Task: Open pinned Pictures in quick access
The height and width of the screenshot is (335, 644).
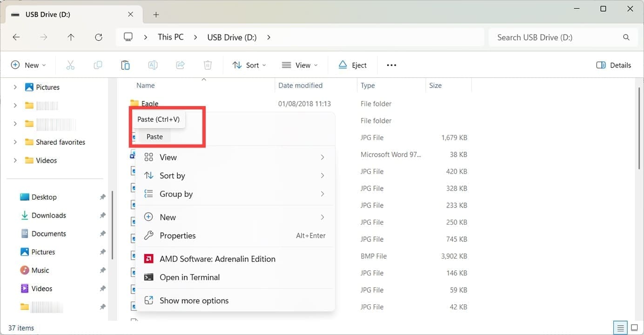Action: click(43, 252)
